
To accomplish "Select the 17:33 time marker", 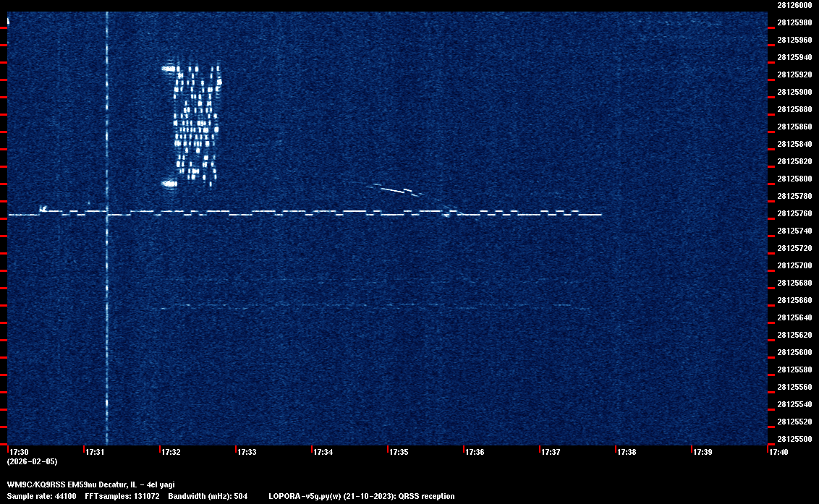I will [x=247, y=452].
